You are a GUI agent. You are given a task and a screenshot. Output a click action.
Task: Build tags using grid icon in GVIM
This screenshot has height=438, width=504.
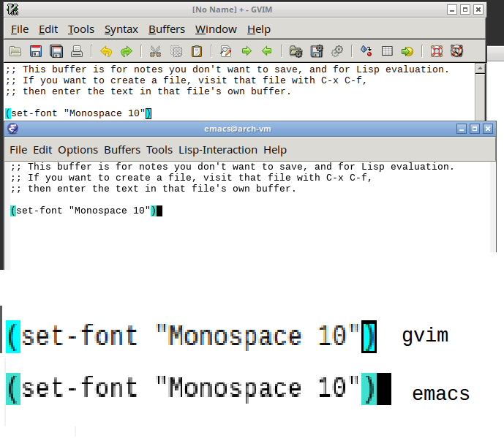pyautogui.click(x=387, y=50)
